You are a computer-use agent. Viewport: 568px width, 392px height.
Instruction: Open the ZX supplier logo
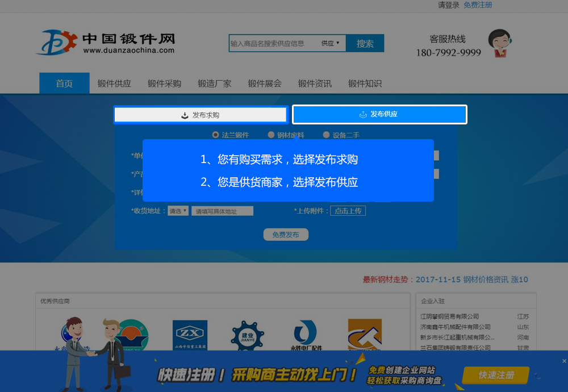tap(190, 335)
